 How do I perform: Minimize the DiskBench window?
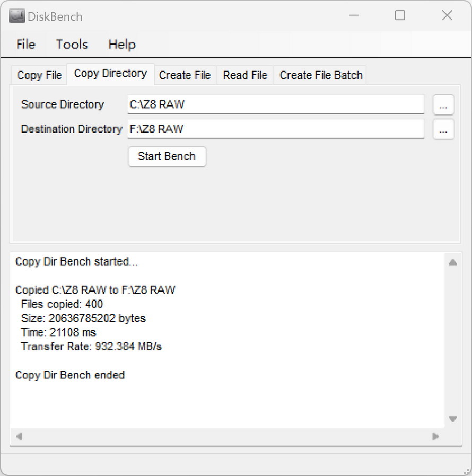coord(354,15)
